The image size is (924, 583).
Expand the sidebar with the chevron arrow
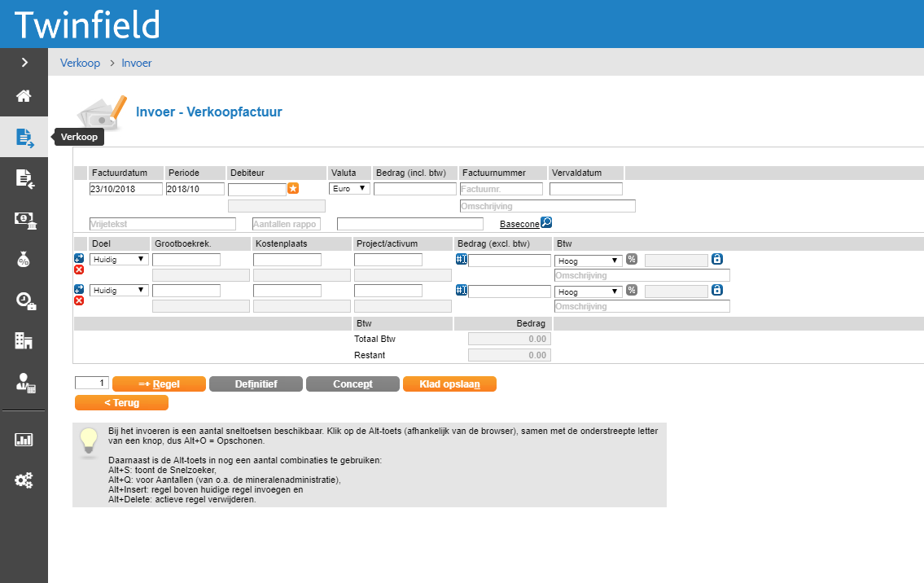tap(24, 62)
